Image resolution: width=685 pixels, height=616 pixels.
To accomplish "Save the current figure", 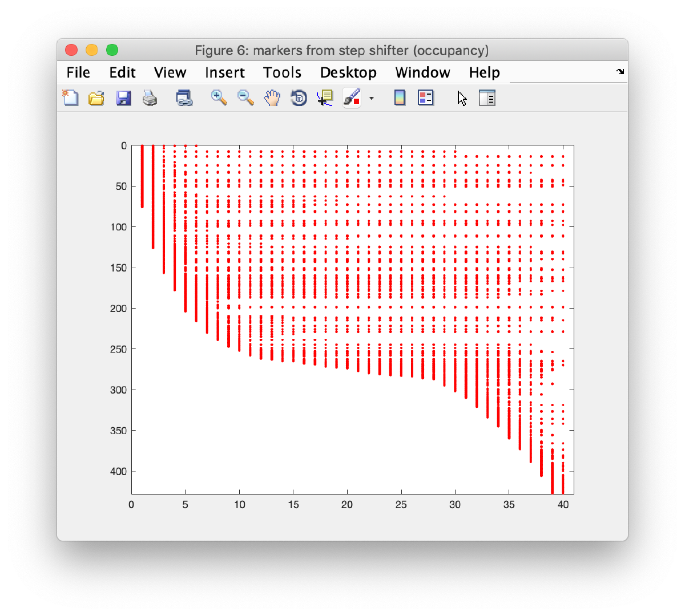I will point(123,98).
